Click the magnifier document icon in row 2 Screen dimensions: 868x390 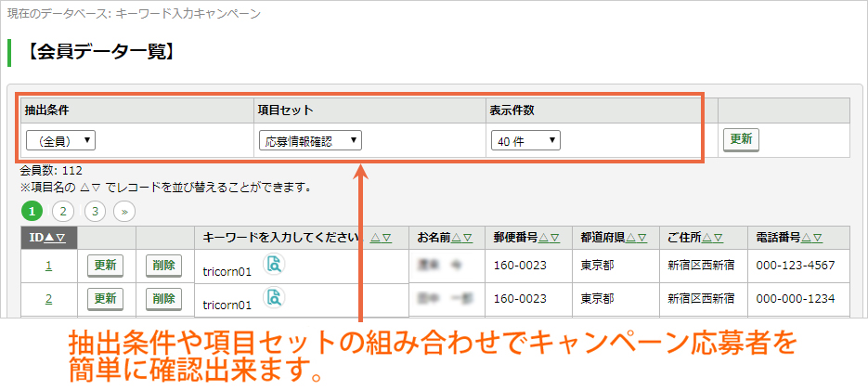pyautogui.click(x=274, y=297)
